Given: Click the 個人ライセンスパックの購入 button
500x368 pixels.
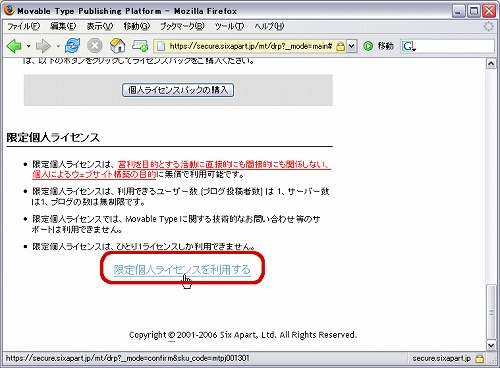Looking at the screenshot, I should coord(178,90).
